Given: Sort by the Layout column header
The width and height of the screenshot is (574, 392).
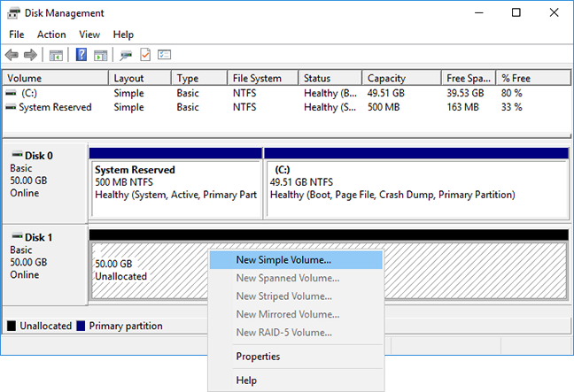Looking at the screenshot, I should [x=140, y=78].
